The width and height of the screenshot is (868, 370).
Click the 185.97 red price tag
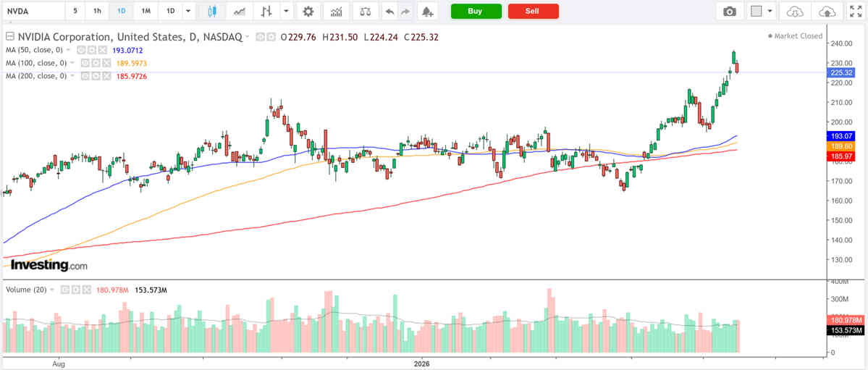[x=840, y=155]
